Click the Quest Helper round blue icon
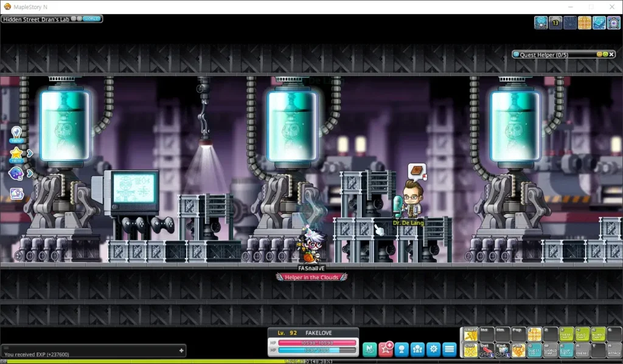623x364 pixels. point(516,54)
